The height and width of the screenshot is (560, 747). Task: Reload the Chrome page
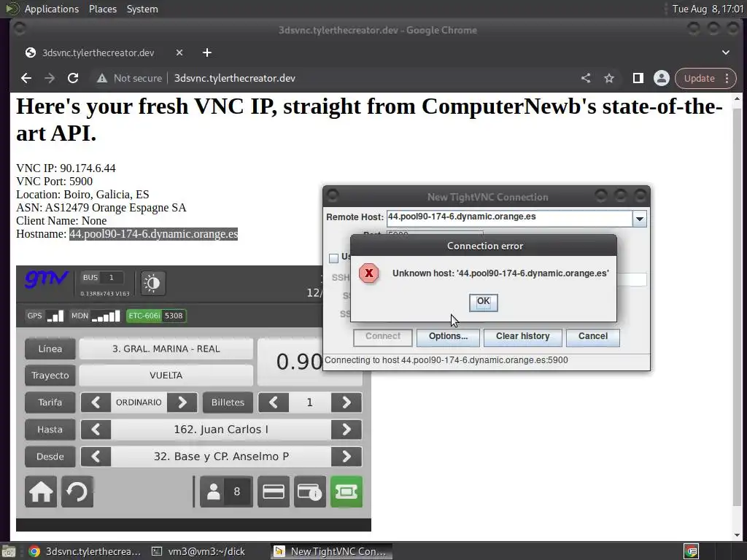[x=73, y=78]
